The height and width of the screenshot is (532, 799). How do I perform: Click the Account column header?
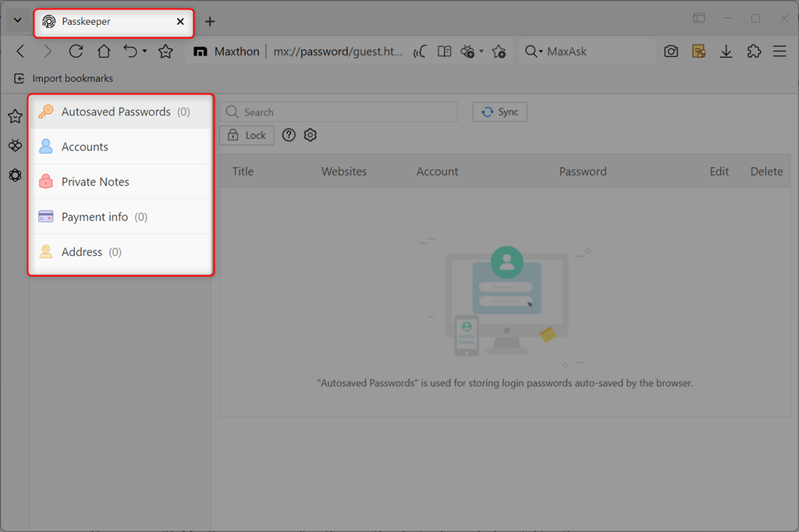pos(437,172)
